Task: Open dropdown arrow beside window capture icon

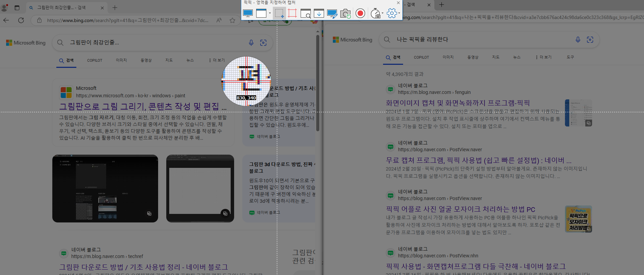Action: [270, 13]
